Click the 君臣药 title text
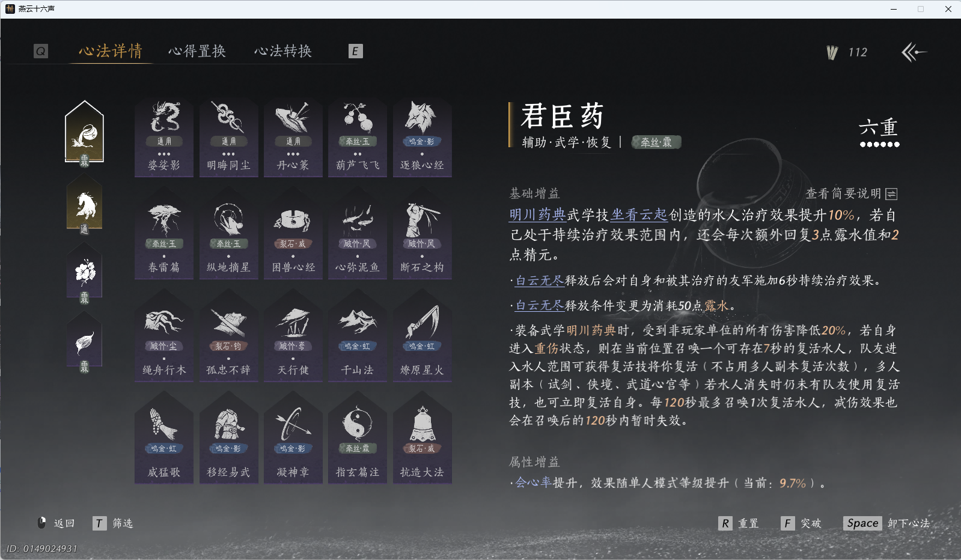 562,116
